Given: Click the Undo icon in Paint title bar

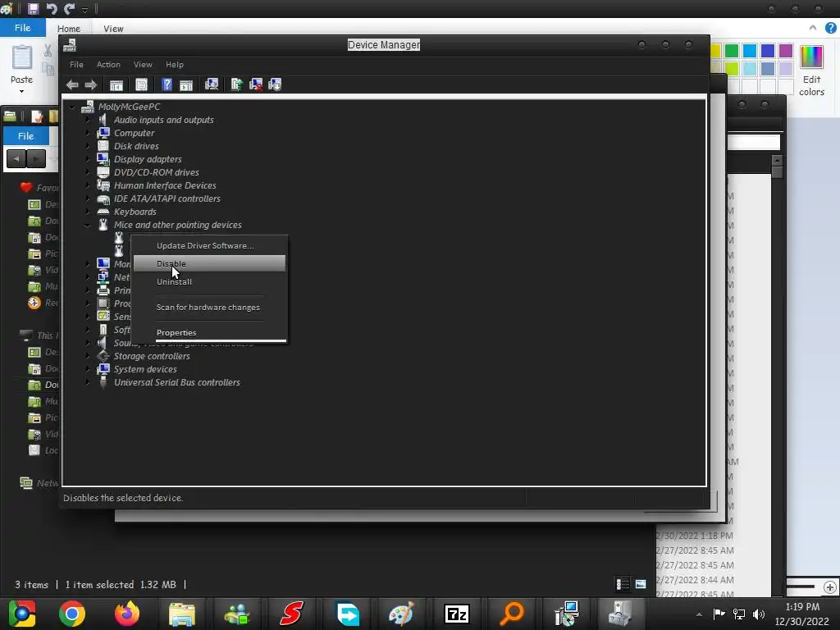Looking at the screenshot, I should pos(52,8).
